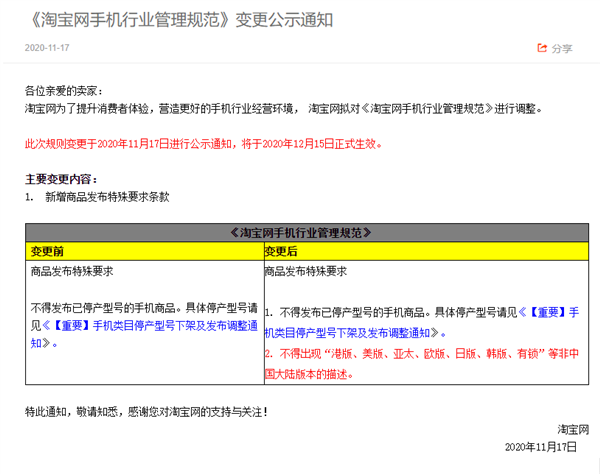This screenshot has width=600, height=474.
Task: Click the closing line 特此通知，敬请知悉
Action: click(x=146, y=412)
